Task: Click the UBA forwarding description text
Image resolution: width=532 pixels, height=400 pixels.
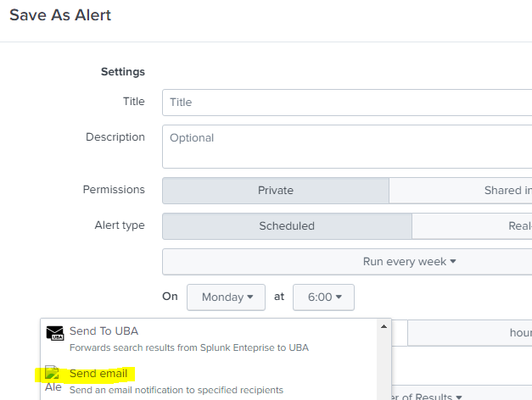Action: [188, 347]
